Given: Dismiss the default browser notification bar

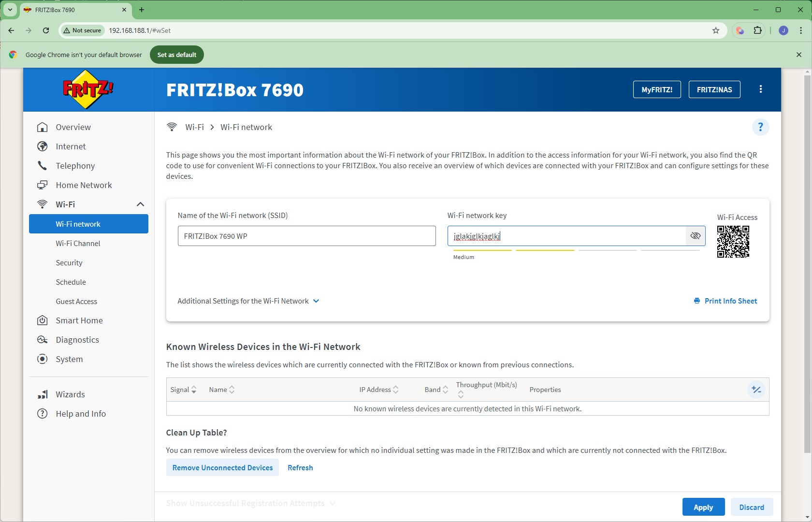Looking at the screenshot, I should click(x=799, y=55).
